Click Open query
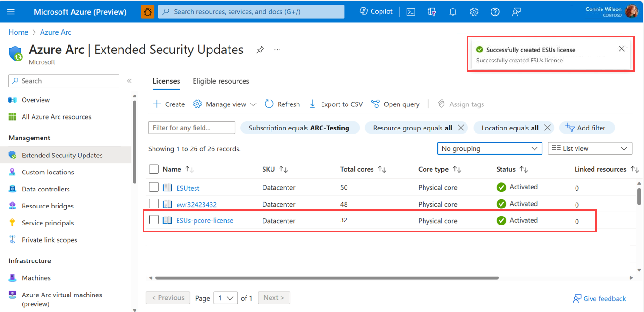This screenshot has height=312, width=644. point(395,104)
